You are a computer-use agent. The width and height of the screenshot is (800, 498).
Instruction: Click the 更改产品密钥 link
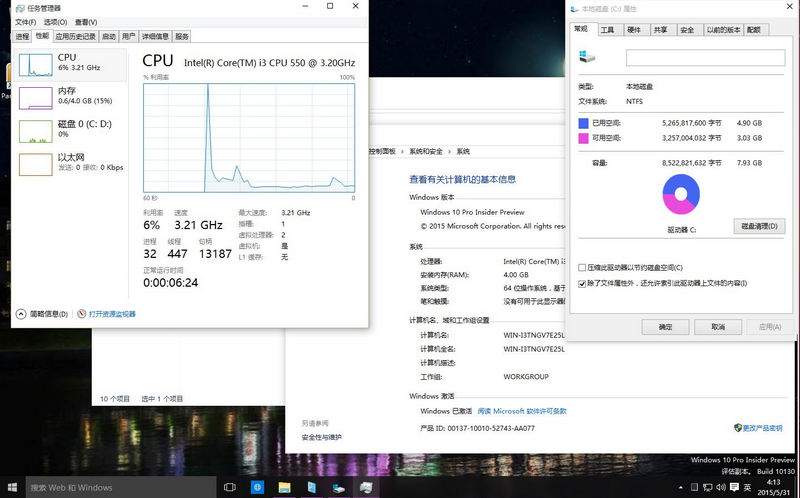[762, 428]
